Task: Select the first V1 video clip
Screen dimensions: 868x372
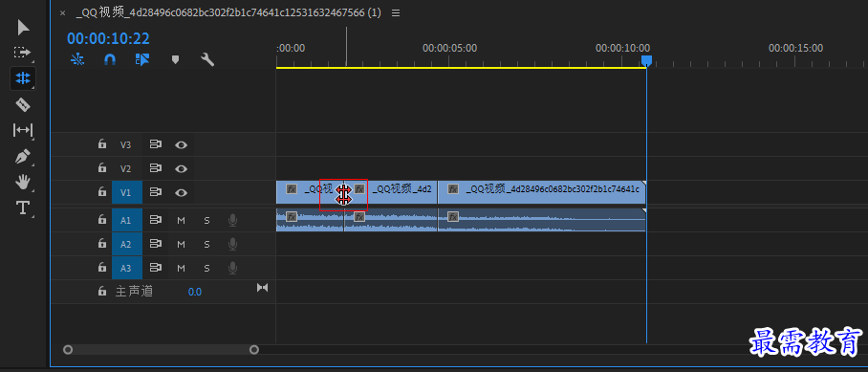Action: [310, 192]
